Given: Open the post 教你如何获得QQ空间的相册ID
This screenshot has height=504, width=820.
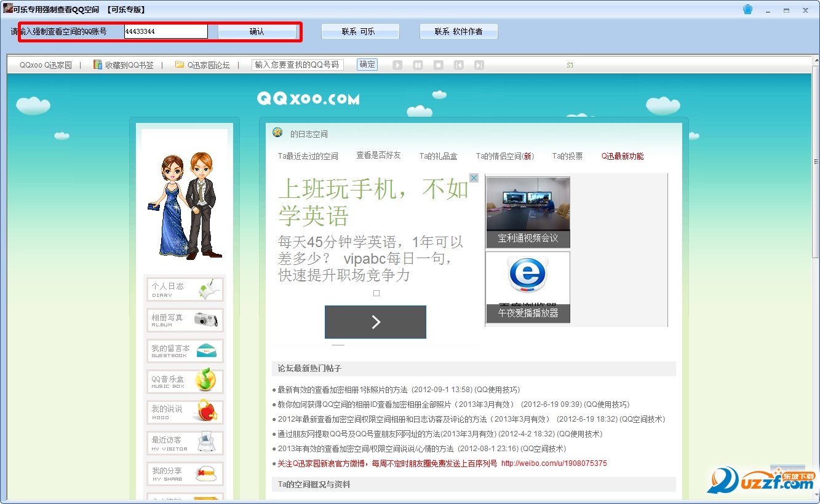Looking at the screenshot, I should coord(396,404).
